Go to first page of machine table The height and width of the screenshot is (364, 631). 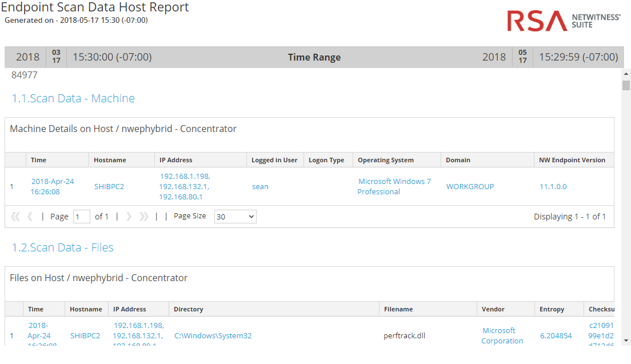15,217
